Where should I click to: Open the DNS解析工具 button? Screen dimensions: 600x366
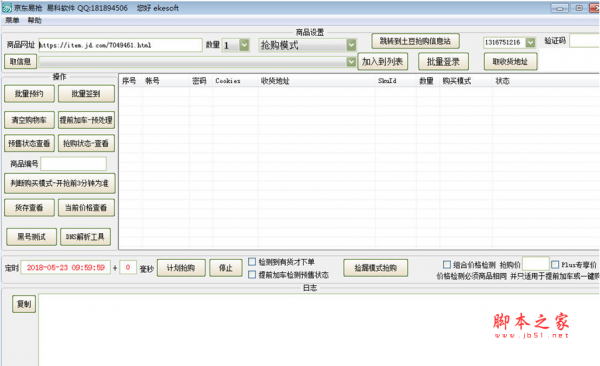pos(85,237)
